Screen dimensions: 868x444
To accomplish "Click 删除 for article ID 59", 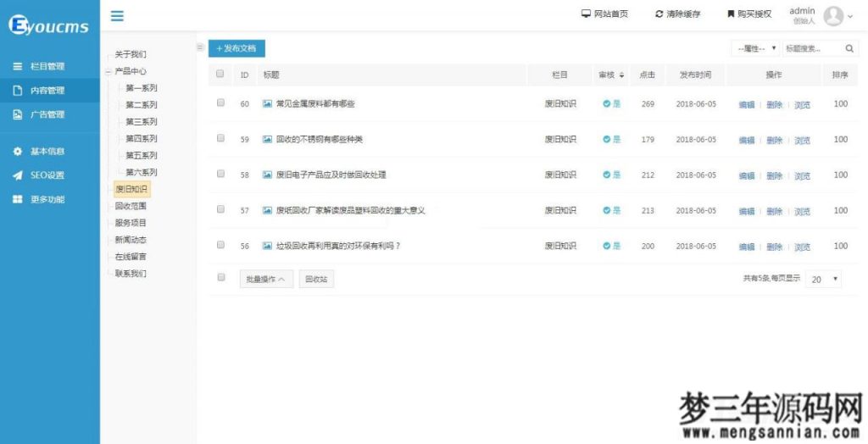I will (x=775, y=141).
